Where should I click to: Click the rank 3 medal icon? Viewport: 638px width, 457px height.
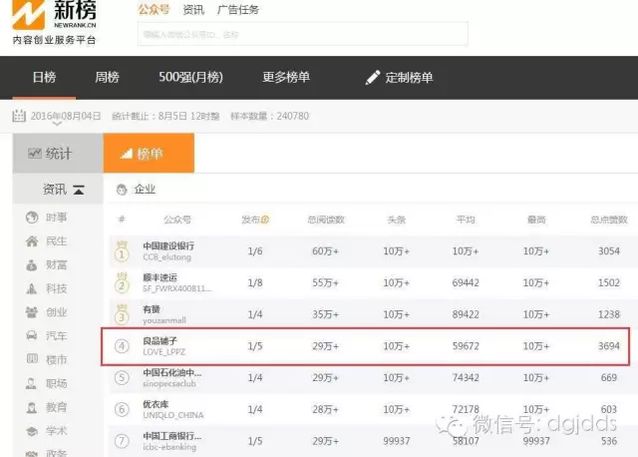(x=121, y=315)
